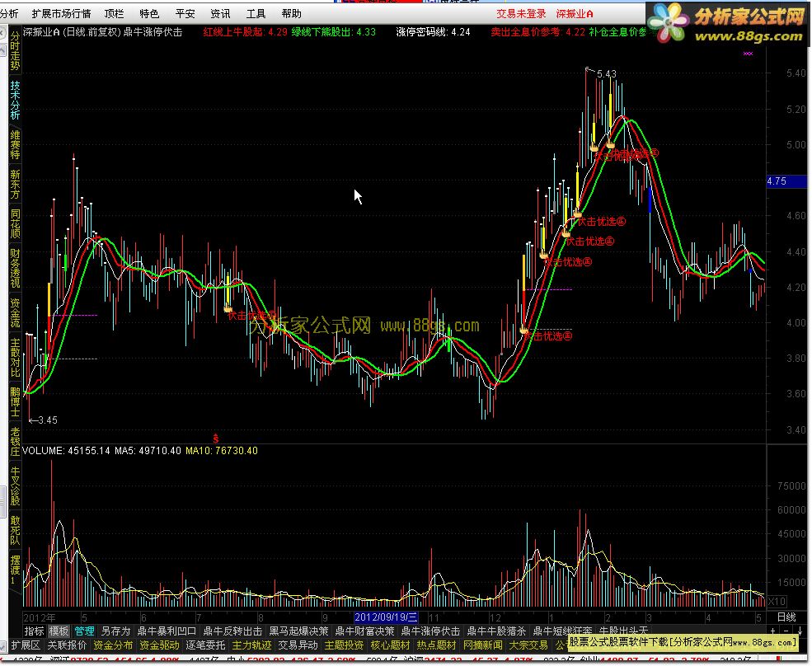The image size is (812, 666).
Task: Click the 模板 tab below the chart
Action: point(59,631)
